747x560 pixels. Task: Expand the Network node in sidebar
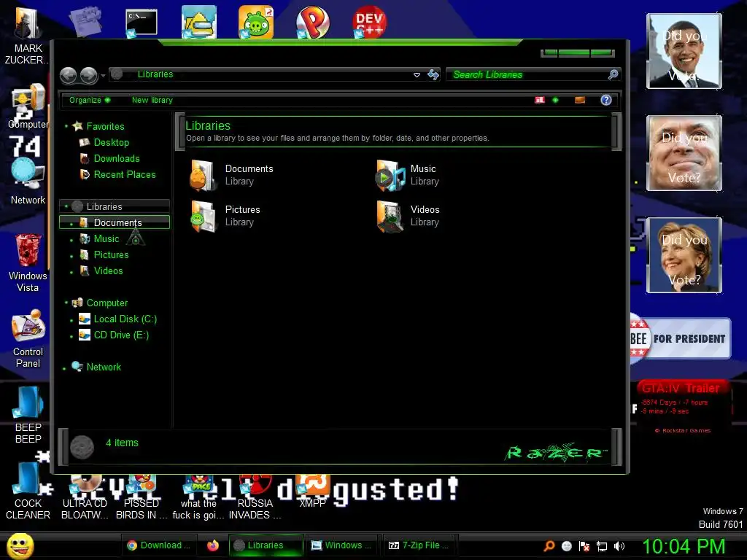coord(64,368)
